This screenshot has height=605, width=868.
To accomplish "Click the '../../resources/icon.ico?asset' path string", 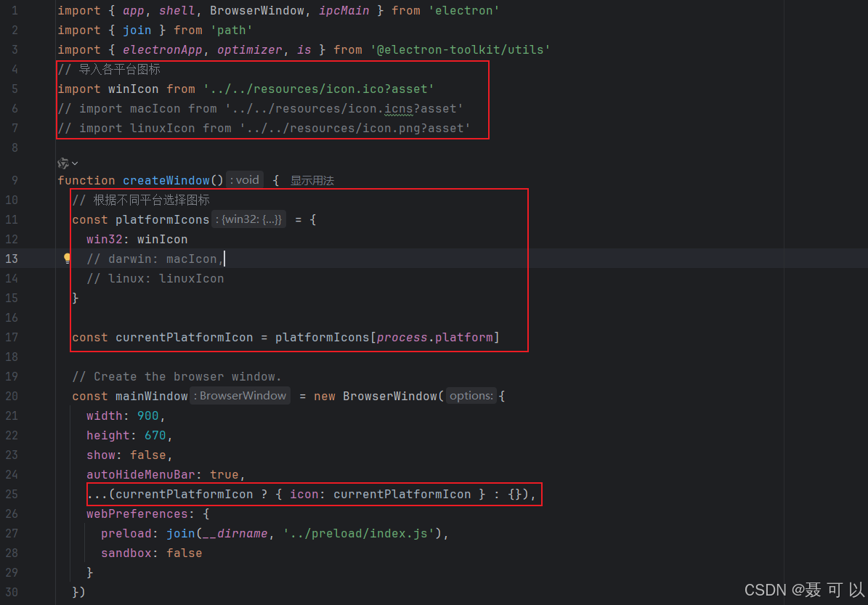I will (319, 89).
